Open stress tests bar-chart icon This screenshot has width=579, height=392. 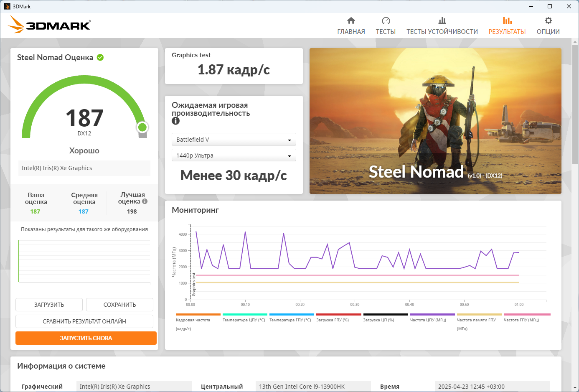pyautogui.click(x=442, y=20)
